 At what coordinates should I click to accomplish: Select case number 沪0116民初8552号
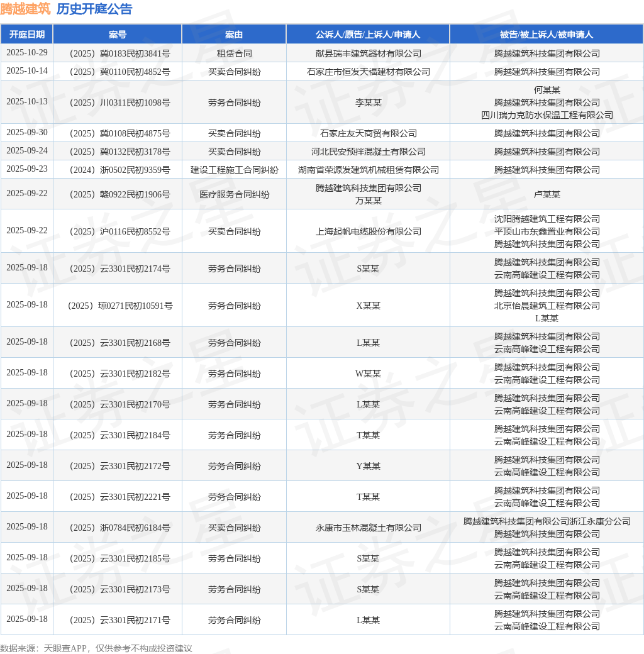point(119,232)
